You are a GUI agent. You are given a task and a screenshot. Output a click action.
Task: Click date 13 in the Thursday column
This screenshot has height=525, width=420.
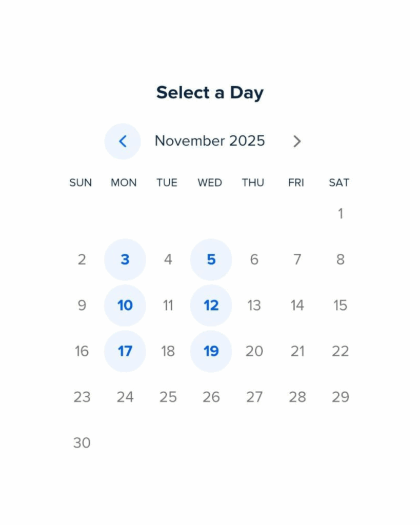click(x=254, y=306)
